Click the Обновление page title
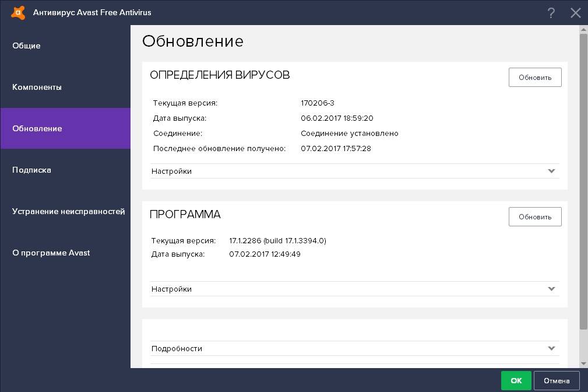 (x=193, y=41)
